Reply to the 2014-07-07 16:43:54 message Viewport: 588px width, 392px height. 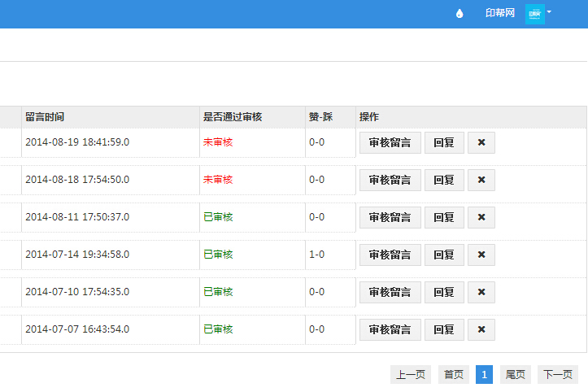444,329
